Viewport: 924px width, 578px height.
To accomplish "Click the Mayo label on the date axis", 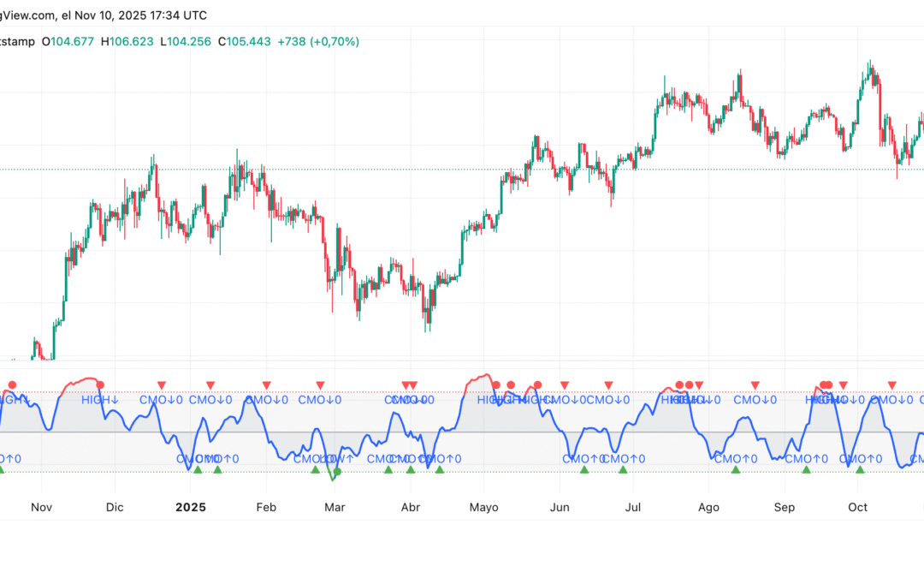I will (484, 507).
